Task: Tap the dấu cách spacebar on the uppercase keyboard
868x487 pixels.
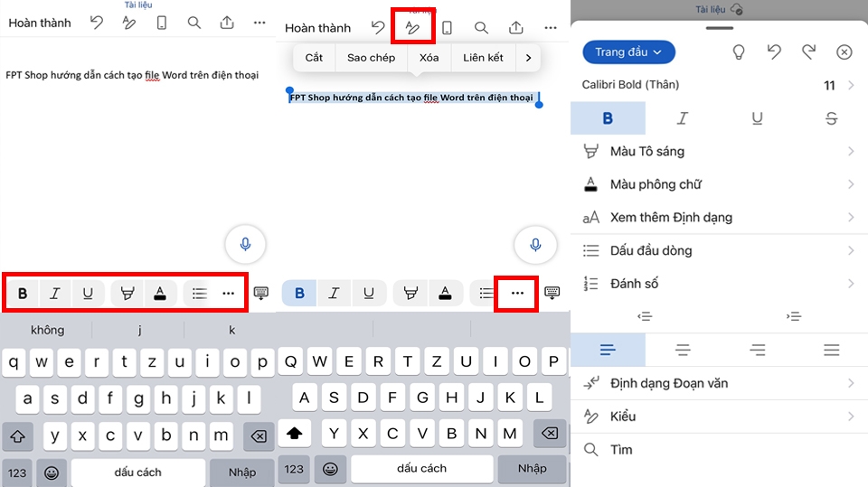Action: pyautogui.click(x=422, y=468)
